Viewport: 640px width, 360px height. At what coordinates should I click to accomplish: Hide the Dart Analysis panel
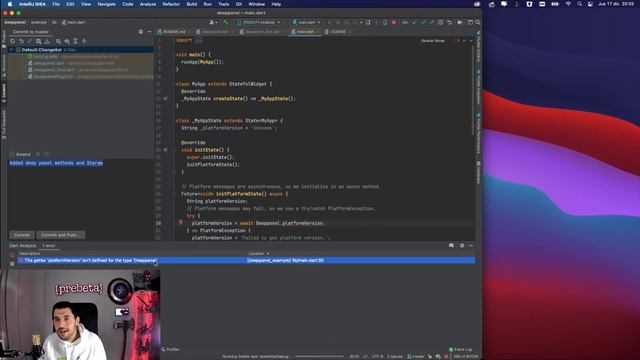click(x=471, y=246)
